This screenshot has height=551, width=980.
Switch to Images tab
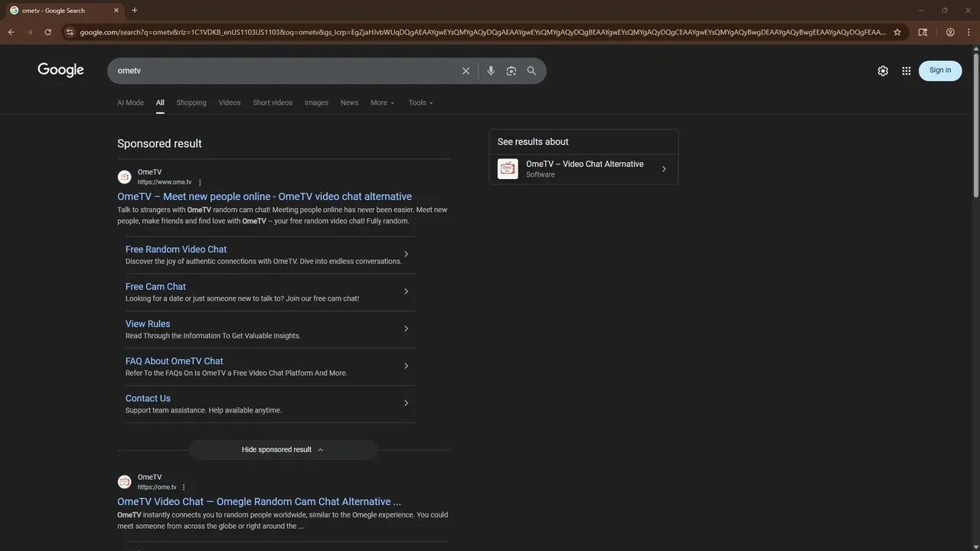pos(316,103)
